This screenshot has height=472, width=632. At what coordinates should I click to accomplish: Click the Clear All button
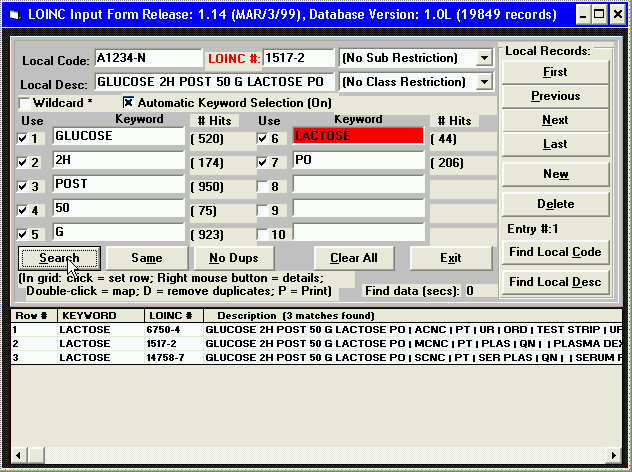pyautogui.click(x=354, y=258)
